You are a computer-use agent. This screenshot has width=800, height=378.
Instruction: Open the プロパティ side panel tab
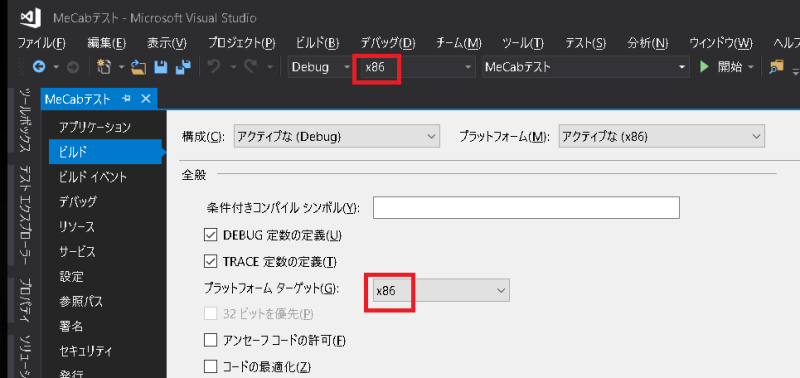tap(25, 300)
